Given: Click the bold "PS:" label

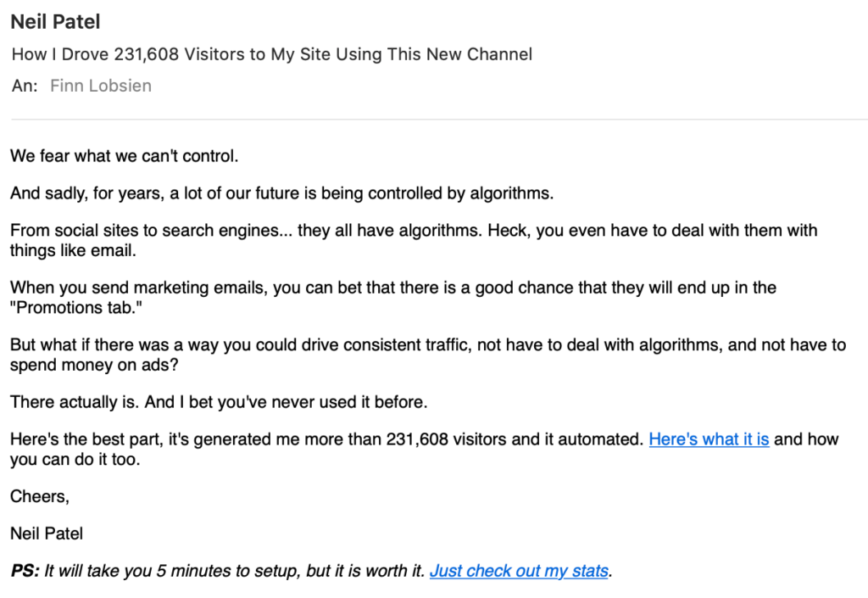Looking at the screenshot, I should click(x=25, y=571).
